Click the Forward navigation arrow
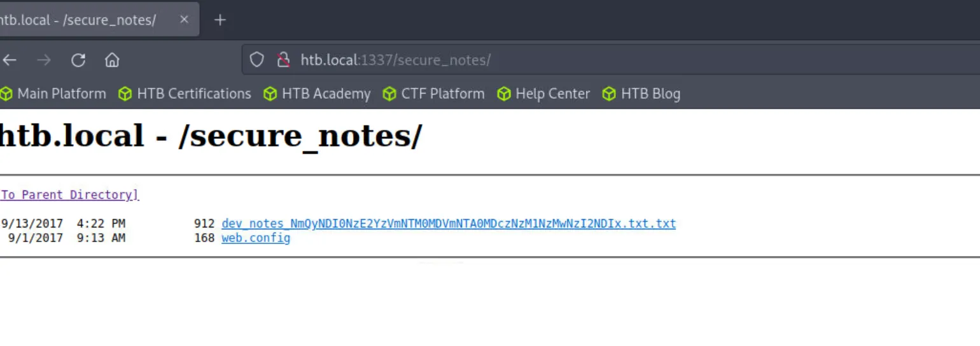Viewport: 980px width, 346px height. pos(44,61)
